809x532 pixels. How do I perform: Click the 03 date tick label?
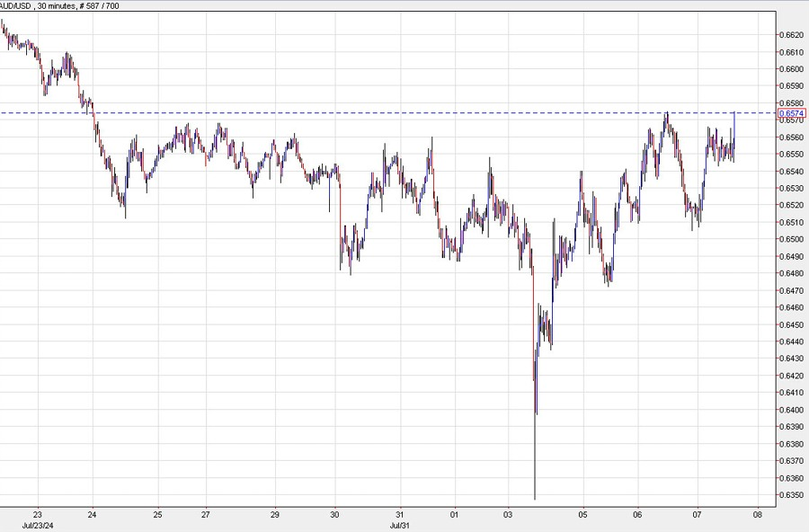[508, 514]
